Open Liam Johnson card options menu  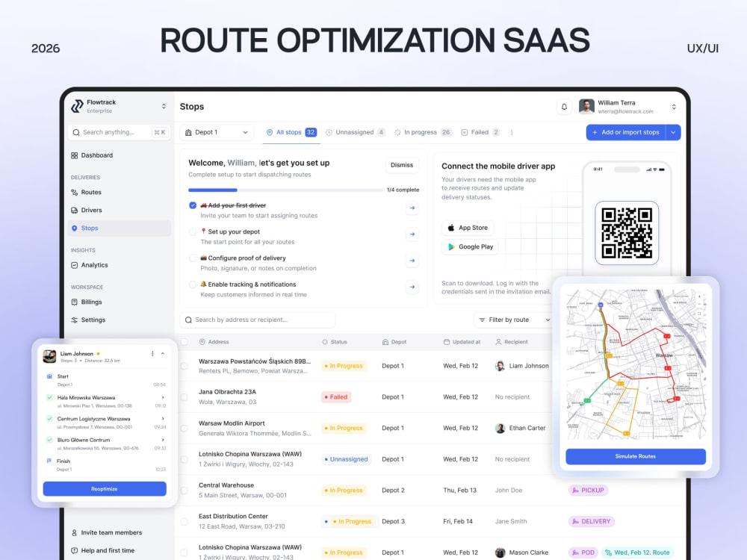[152, 354]
